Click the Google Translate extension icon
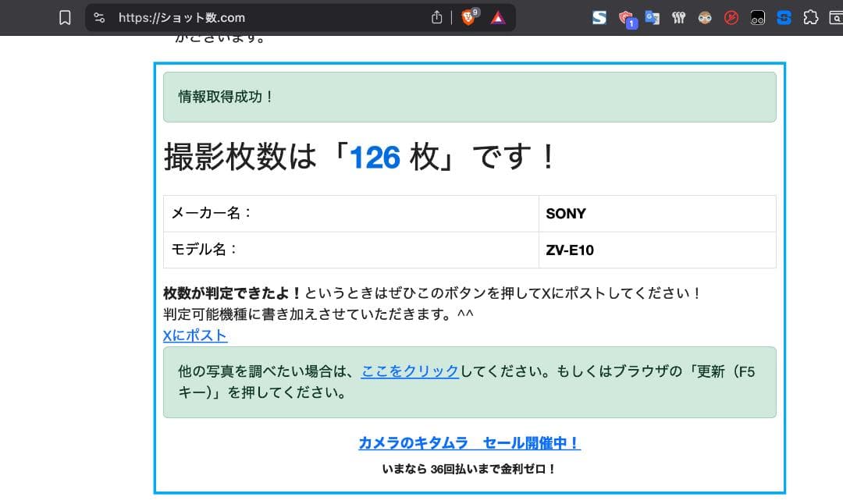 (x=652, y=17)
